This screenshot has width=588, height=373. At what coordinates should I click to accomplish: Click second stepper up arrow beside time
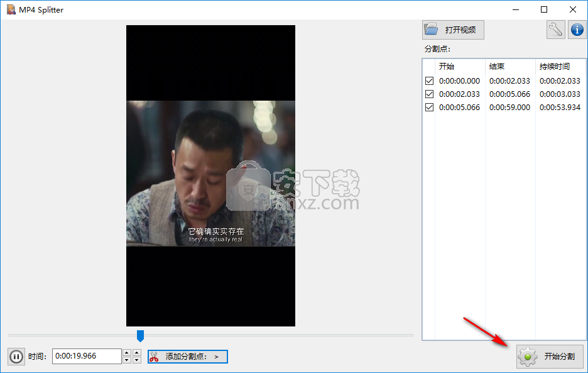(137, 353)
